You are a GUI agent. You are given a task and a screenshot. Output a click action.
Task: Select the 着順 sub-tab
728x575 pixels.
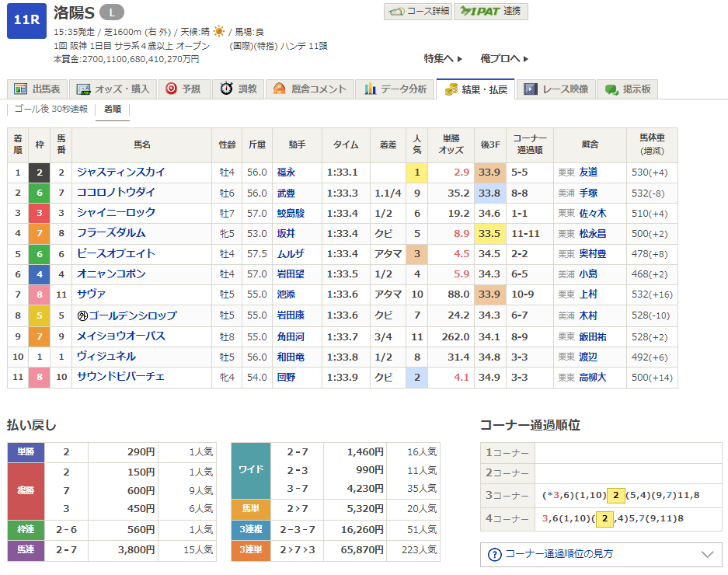[112, 110]
